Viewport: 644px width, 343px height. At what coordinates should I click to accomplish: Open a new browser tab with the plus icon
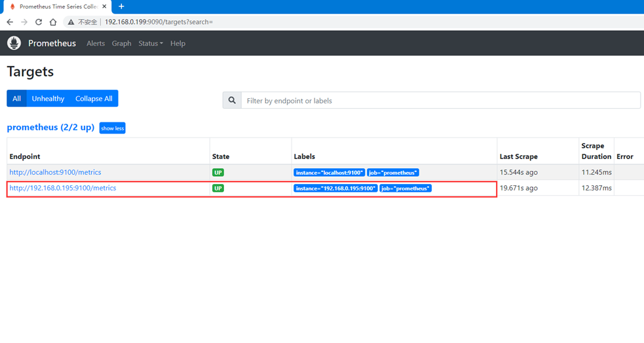[x=121, y=7]
